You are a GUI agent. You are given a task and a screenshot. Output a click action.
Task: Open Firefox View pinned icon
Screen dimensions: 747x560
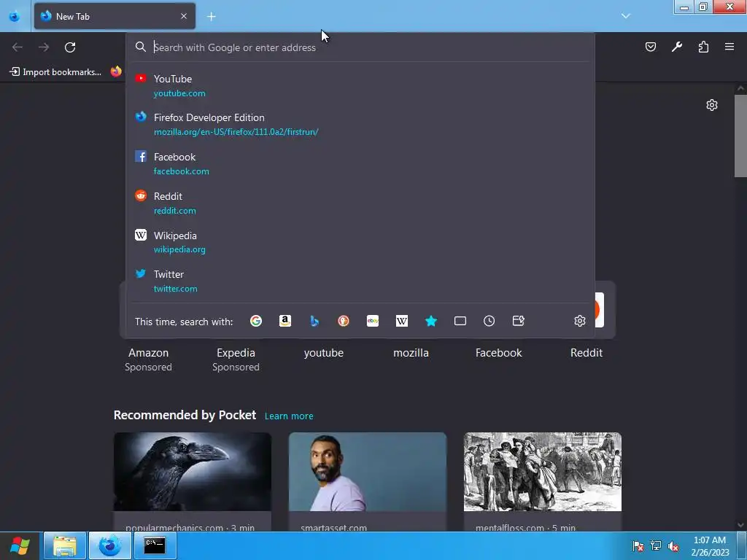(15, 16)
